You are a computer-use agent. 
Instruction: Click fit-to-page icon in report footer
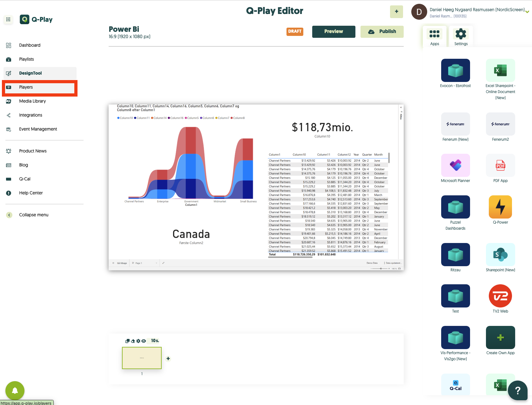(400, 269)
